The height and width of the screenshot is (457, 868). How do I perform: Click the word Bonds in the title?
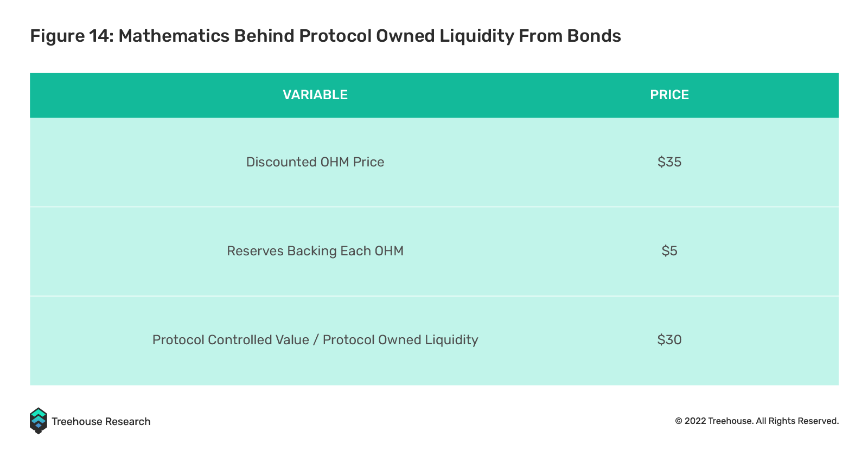(594, 36)
